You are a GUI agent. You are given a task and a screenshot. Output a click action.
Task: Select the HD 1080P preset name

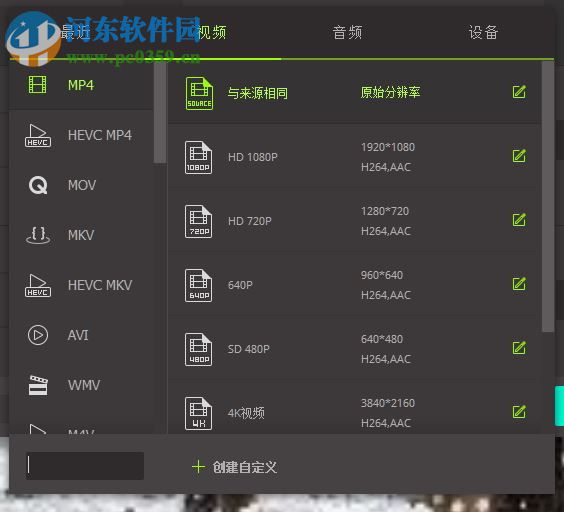pyautogui.click(x=253, y=157)
